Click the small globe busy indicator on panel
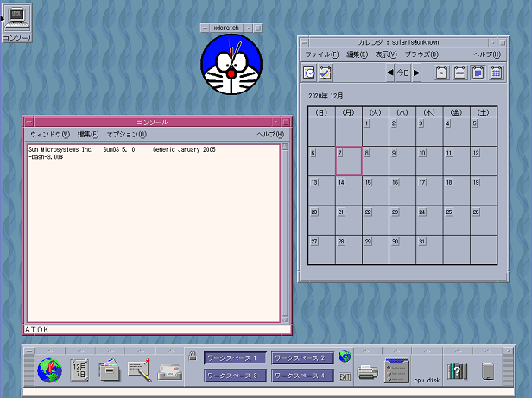This screenshot has width=532, height=398. click(x=345, y=357)
